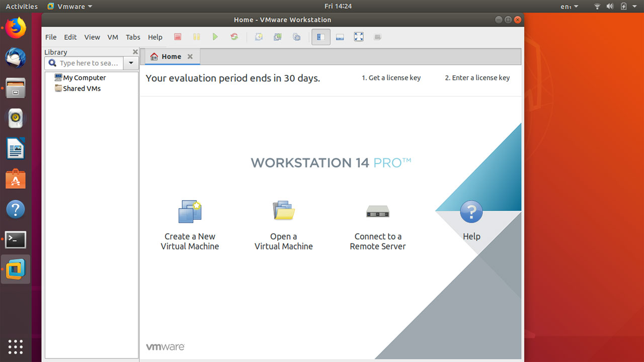The height and width of the screenshot is (362, 644).
Task: Toggle Unity mode view
Action: coord(377,36)
